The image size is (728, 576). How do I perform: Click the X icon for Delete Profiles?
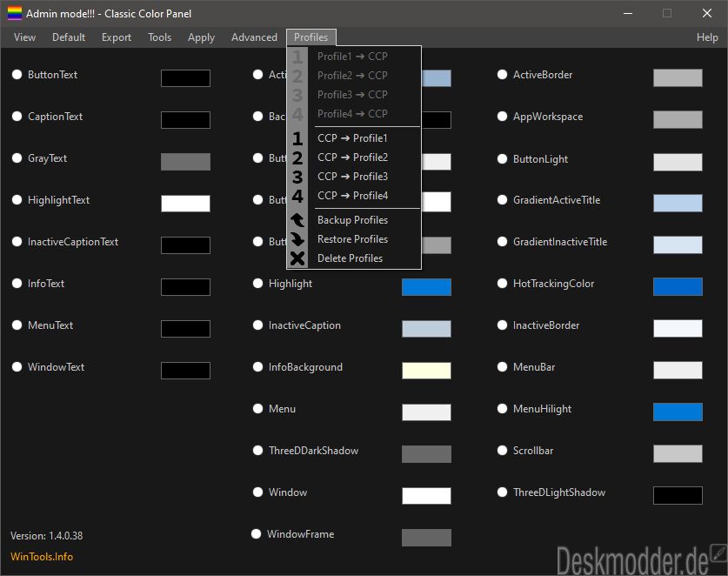(x=297, y=258)
